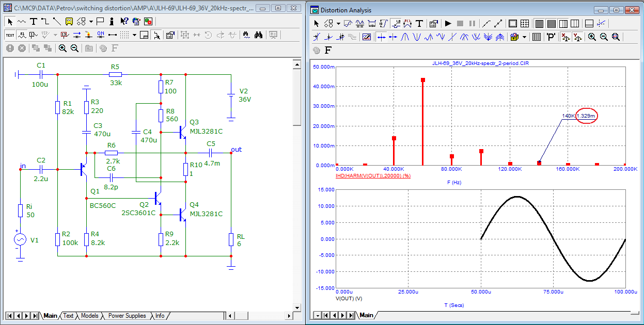Toggle the flame power display button

pos(89,35)
